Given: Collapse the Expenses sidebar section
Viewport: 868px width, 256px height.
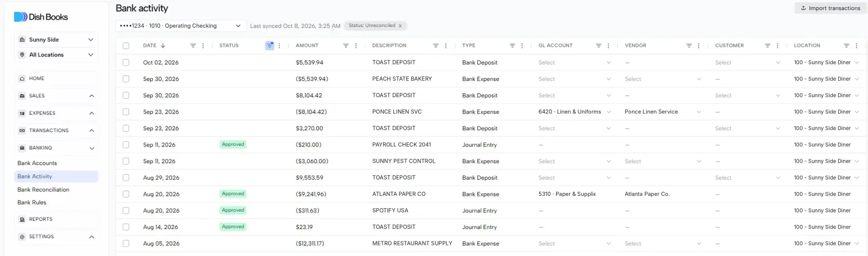Looking at the screenshot, I should [x=56, y=113].
